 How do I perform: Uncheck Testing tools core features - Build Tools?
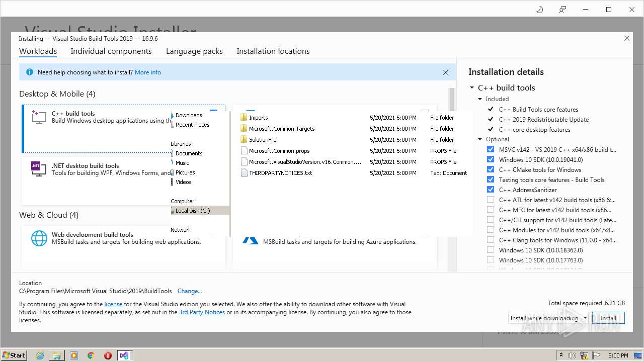[491, 179]
